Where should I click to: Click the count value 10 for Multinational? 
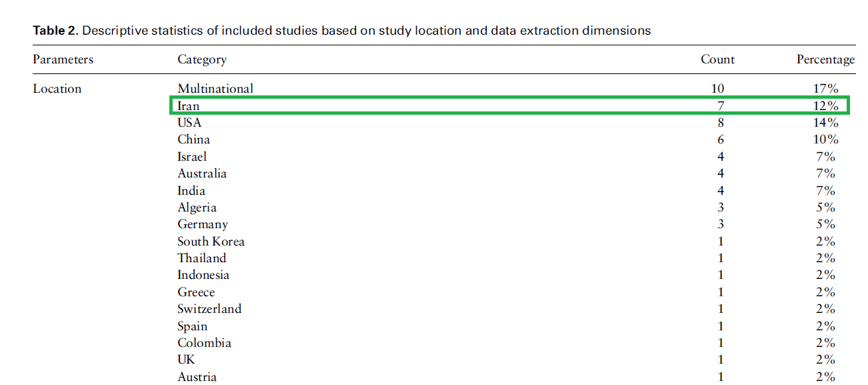point(717,89)
